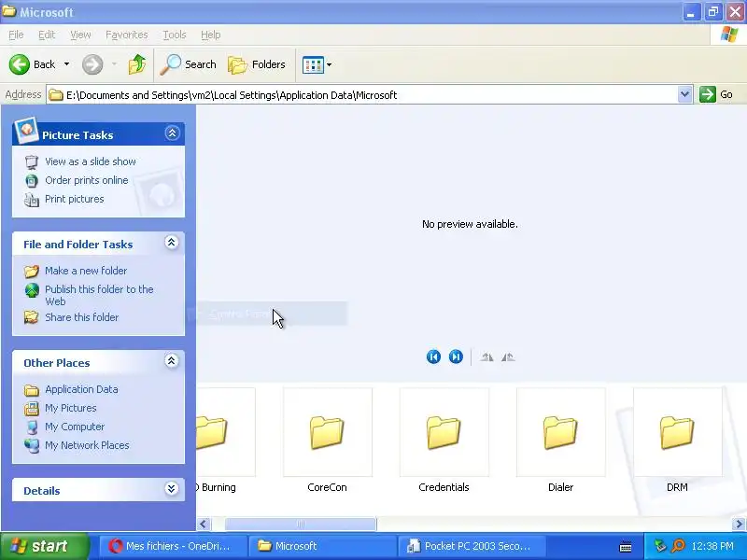Click the scrollbar right arrow
This screenshot has width=747, height=560.
point(739,524)
